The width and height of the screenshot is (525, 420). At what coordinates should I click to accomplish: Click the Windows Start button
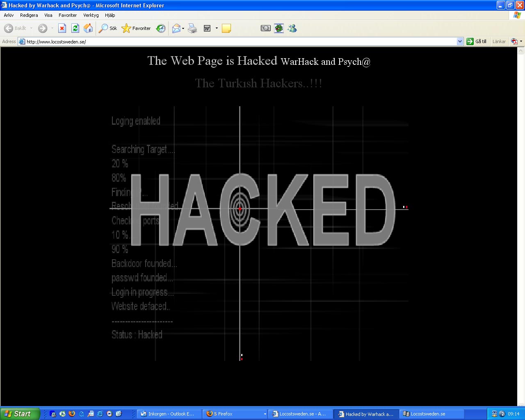click(x=20, y=414)
